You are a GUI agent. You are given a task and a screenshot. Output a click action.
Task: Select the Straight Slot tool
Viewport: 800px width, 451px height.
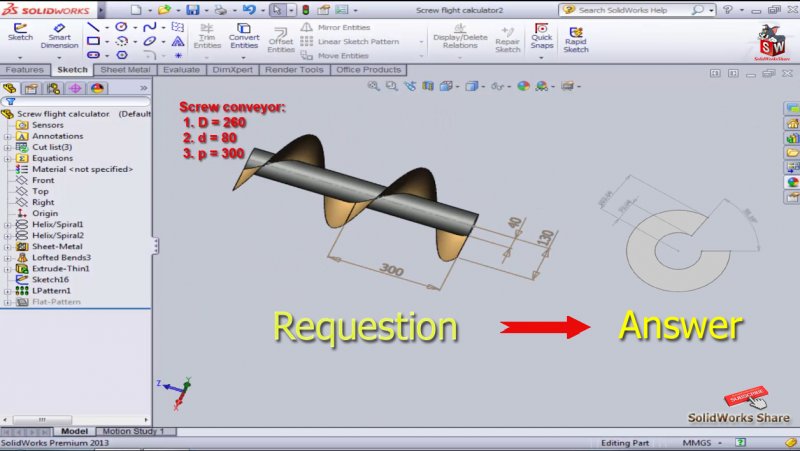[x=93, y=55]
